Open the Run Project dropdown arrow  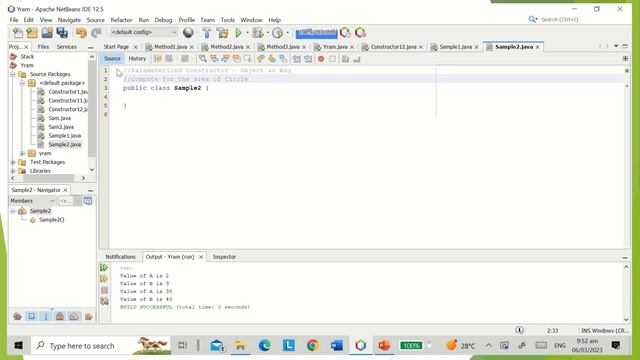(x=247, y=33)
